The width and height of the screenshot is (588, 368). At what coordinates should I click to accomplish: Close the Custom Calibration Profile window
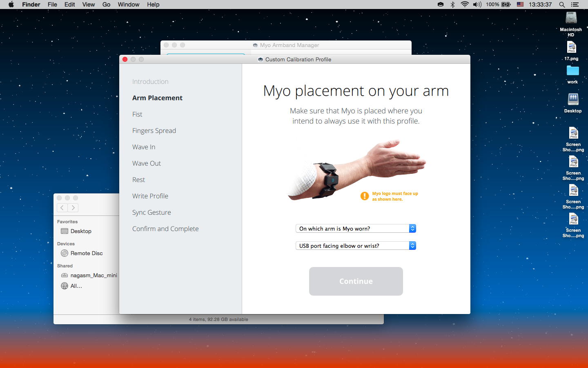pos(125,59)
